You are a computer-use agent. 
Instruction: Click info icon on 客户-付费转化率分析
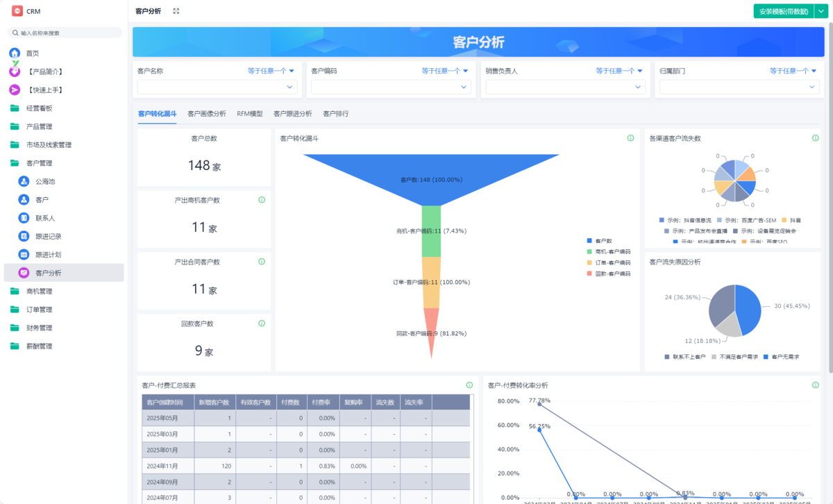(x=816, y=385)
